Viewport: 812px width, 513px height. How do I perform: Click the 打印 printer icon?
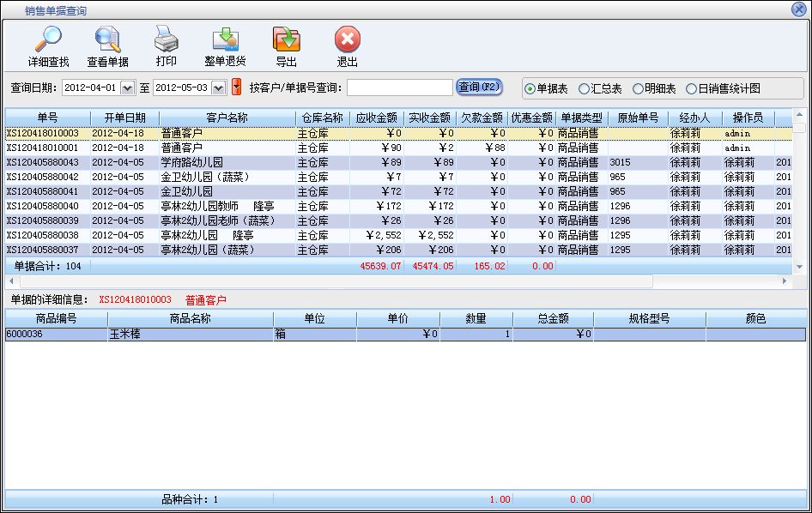click(x=166, y=40)
